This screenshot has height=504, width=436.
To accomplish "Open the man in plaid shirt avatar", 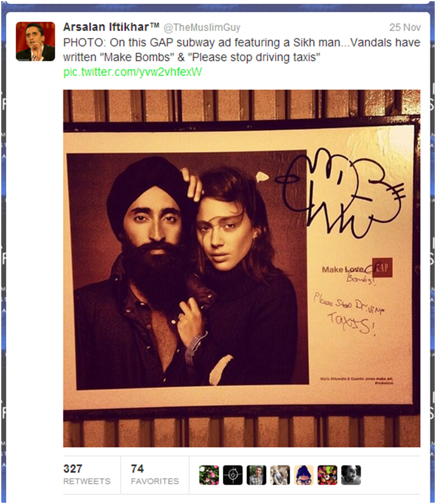I will [257, 475].
